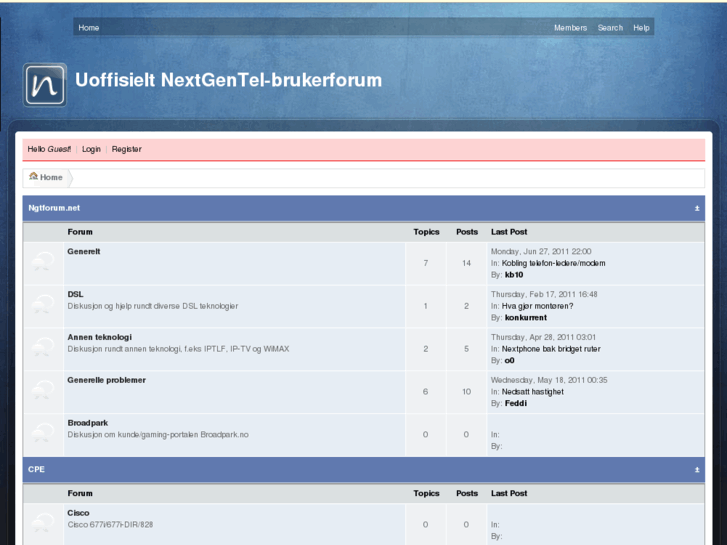View profile of user konkurrent
727x545 pixels.
(526, 318)
